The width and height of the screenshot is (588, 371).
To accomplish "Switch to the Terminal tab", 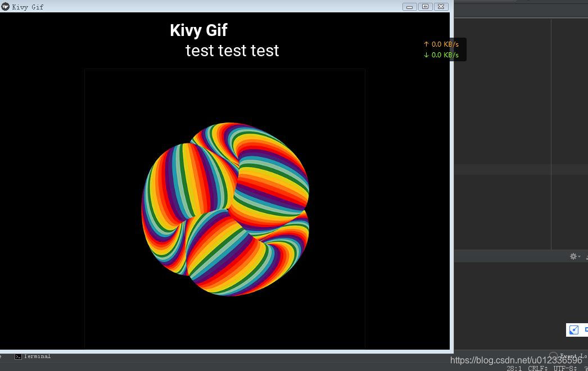I will coord(34,356).
